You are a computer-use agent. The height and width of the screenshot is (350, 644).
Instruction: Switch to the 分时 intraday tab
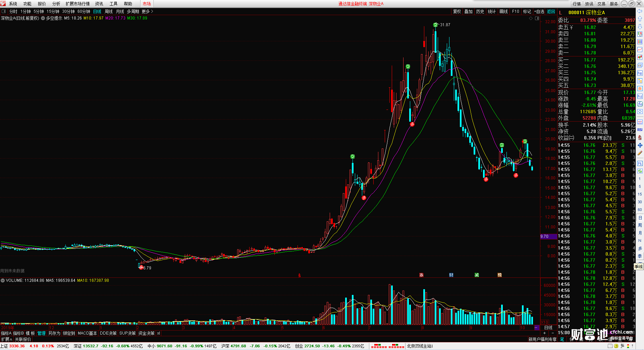(x=13, y=11)
